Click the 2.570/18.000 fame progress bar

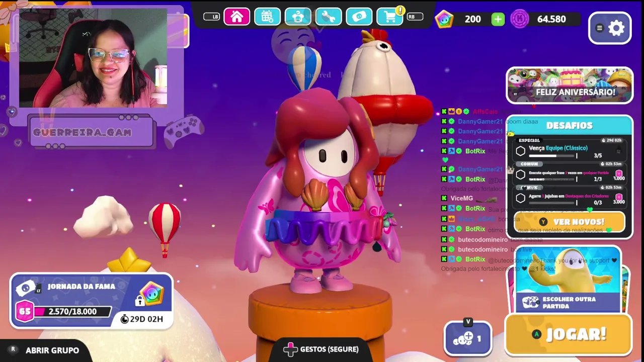point(72,312)
